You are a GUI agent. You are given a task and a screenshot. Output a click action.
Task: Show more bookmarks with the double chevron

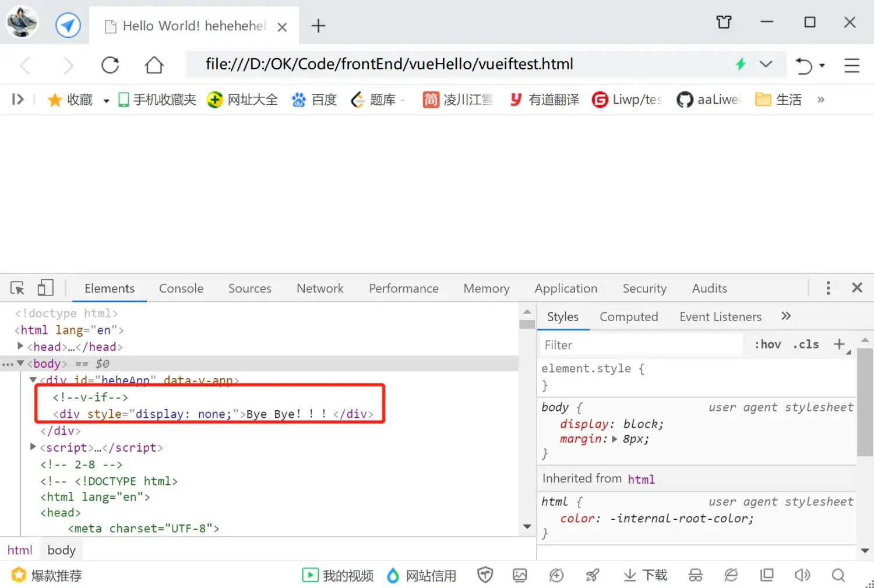click(820, 100)
